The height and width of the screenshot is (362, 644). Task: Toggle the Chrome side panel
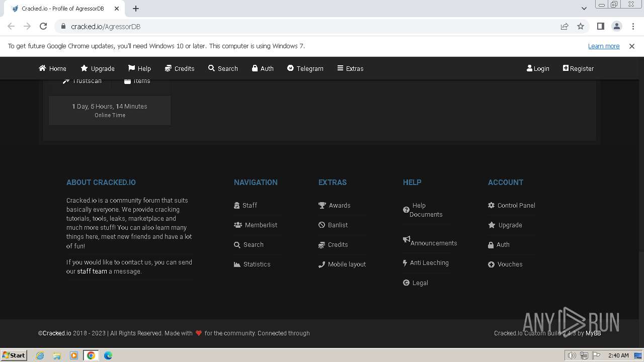pos(601,26)
